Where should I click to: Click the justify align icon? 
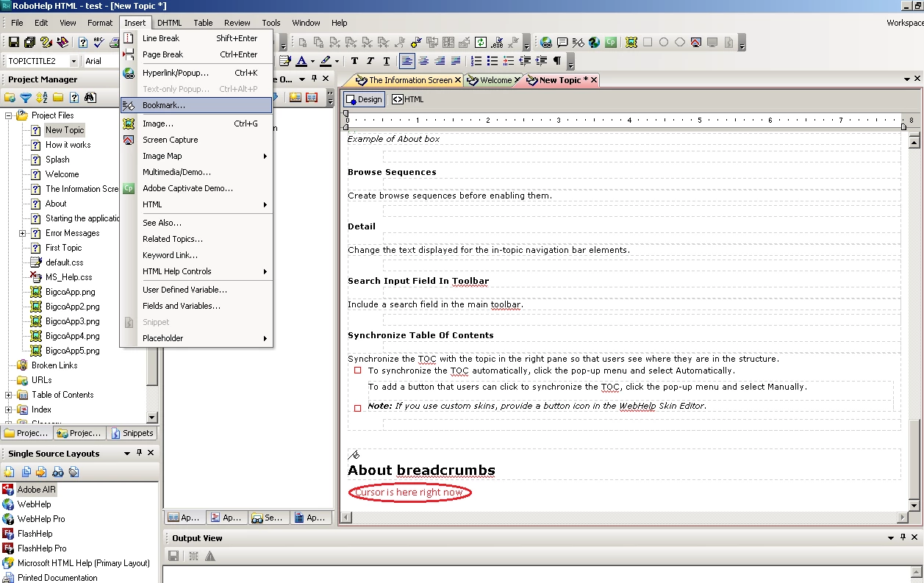click(456, 61)
